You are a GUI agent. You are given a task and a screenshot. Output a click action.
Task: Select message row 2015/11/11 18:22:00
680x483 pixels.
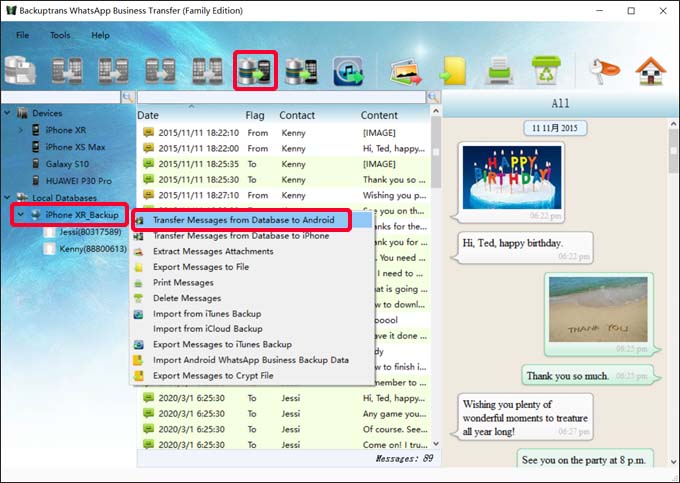284,149
